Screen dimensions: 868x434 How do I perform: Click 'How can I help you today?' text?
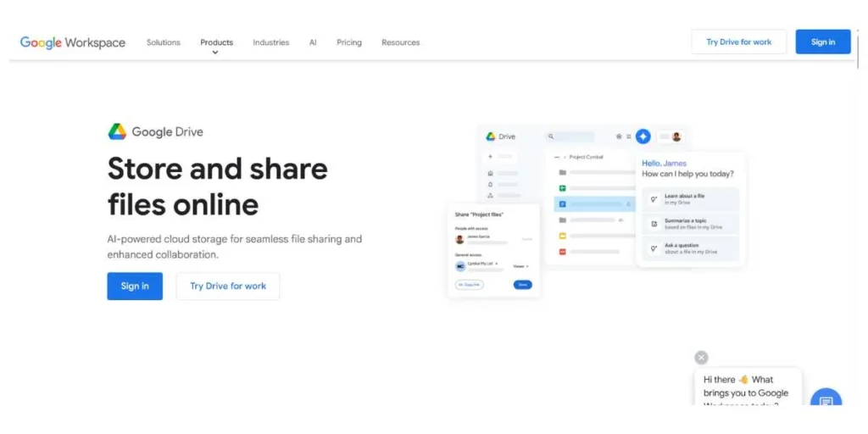[x=688, y=174]
